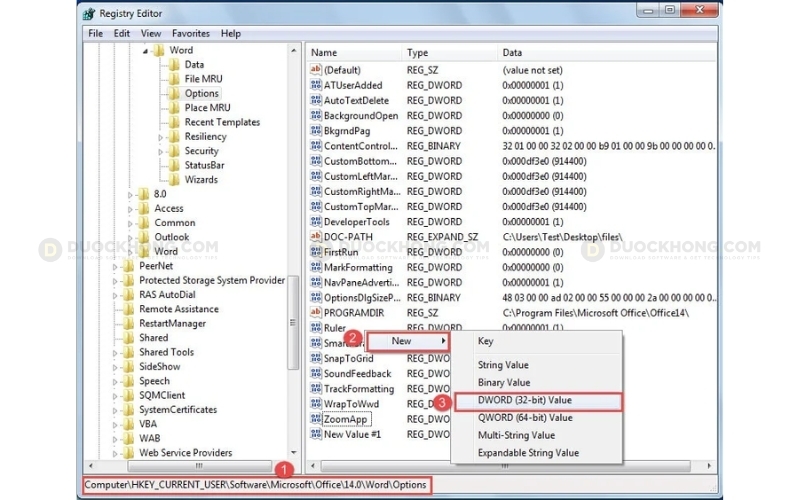
Task: Open the View menu
Action: click(x=151, y=33)
